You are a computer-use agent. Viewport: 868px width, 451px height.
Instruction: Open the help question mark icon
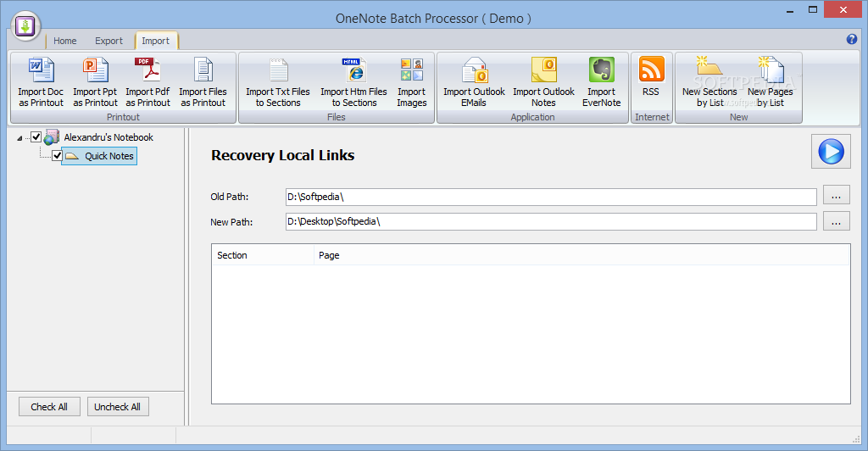851,39
